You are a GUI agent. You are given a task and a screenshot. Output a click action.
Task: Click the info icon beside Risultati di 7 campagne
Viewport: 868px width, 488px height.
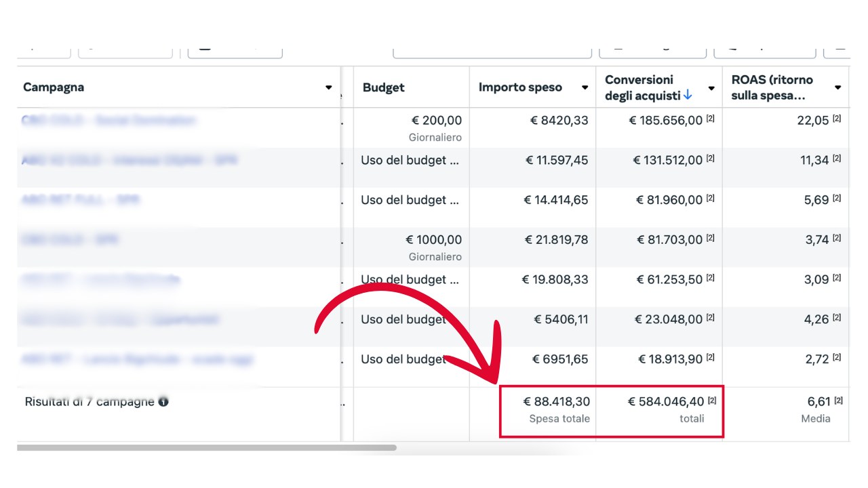click(x=163, y=401)
